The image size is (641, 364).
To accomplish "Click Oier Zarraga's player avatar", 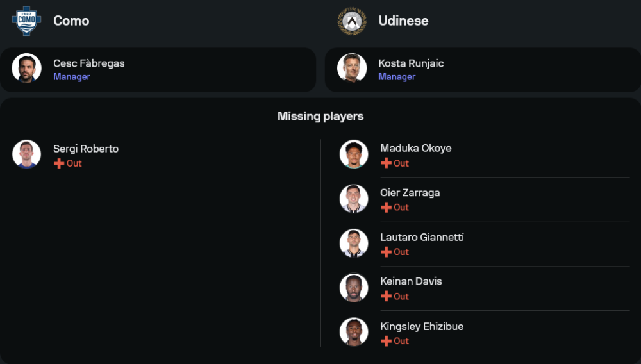I will point(354,199).
